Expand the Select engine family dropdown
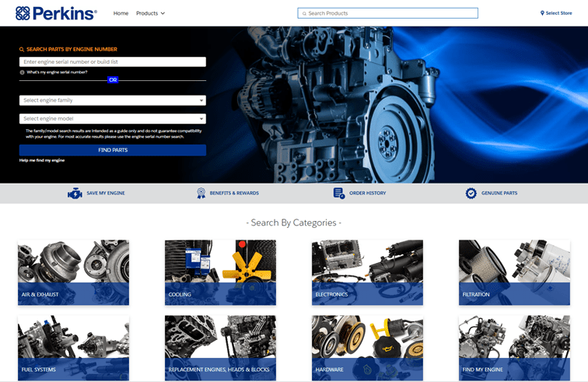This screenshot has width=588, height=382. tap(112, 100)
